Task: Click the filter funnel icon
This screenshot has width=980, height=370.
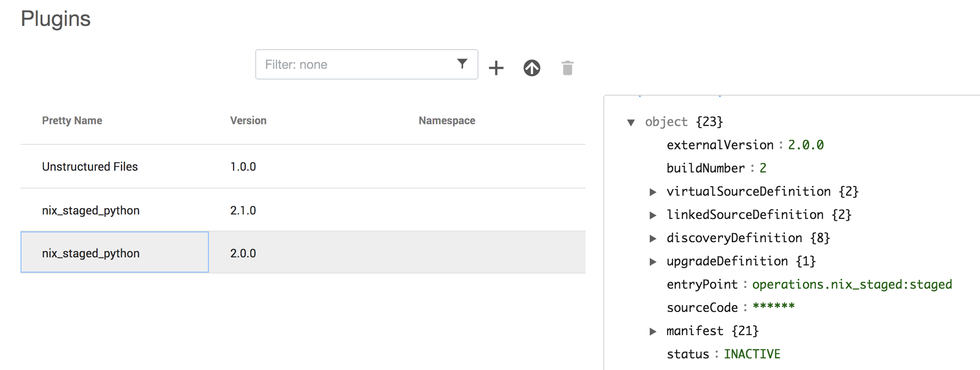Action: click(462, 64)
